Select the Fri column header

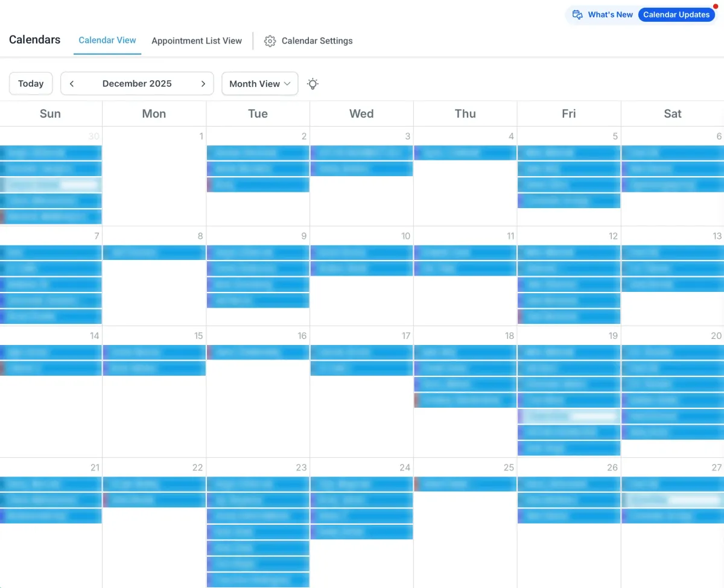[x=569, y=113]
